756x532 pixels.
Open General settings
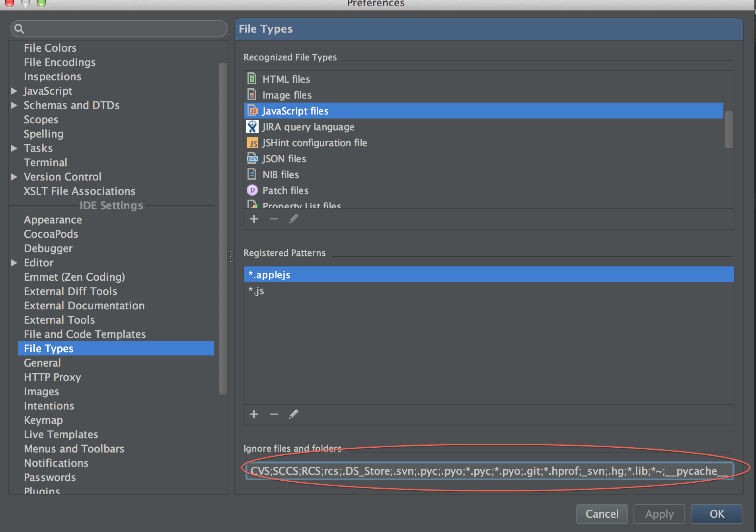coord(42,363)
